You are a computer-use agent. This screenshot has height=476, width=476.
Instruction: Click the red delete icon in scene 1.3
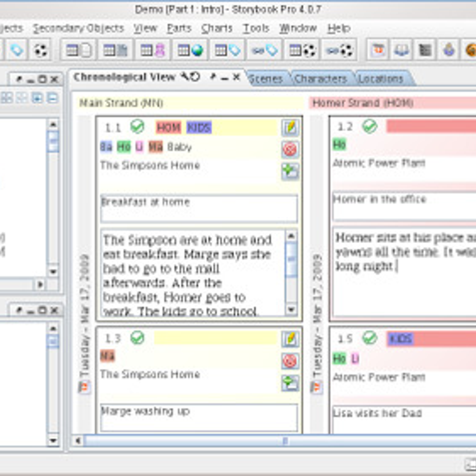pos(290,361)
